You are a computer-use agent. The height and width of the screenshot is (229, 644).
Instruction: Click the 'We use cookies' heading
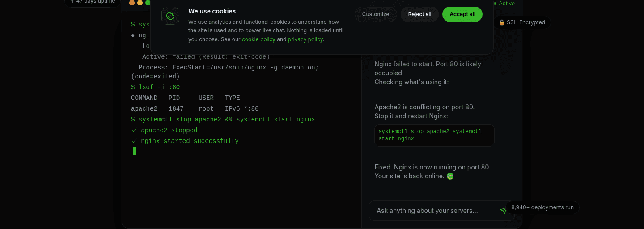[x=212, y=11]
